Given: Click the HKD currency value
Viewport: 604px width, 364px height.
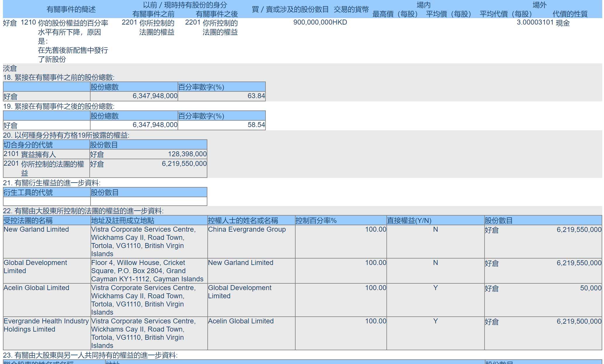Looking at the screenshot, I should pos(340,22).
